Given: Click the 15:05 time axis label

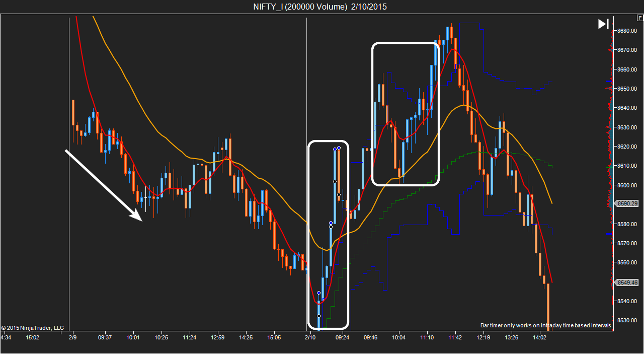Looking at the screenshot, I should coord(274,337).
